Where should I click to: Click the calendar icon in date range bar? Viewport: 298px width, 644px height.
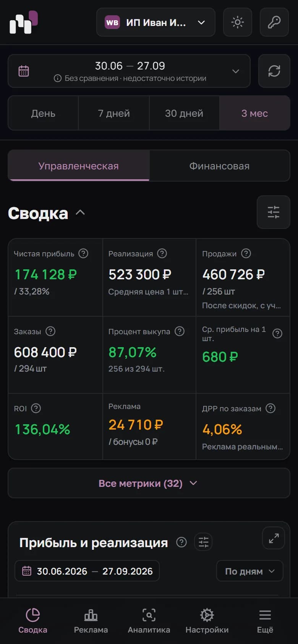(x=24, y=71)
